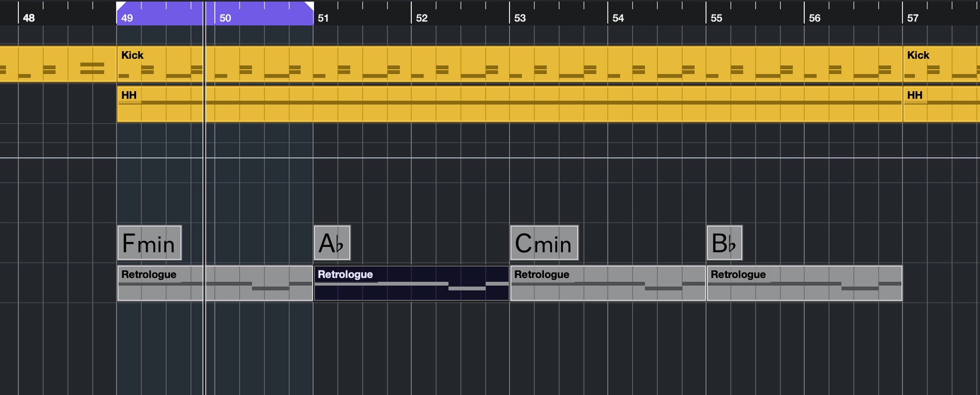Viewport: 980px width, 395px height.
Task: Select the Fmin chord event
Action: (150, 243)
